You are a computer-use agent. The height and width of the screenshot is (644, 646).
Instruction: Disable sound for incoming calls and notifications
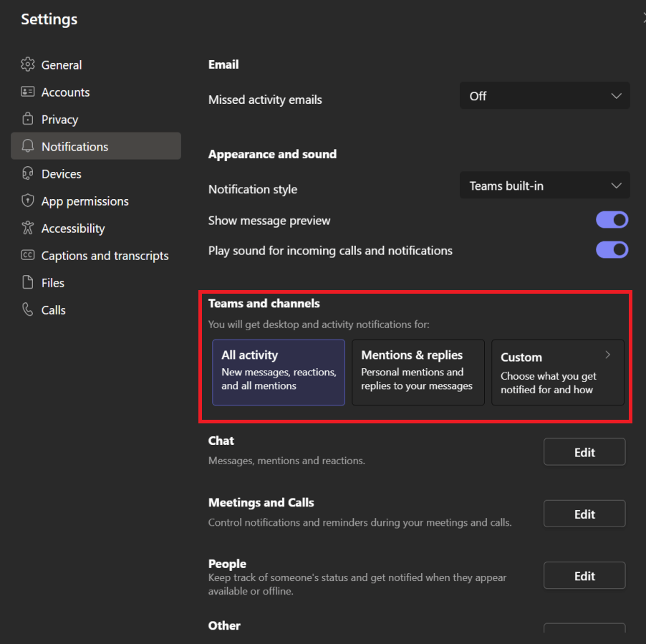pos(612,250)
